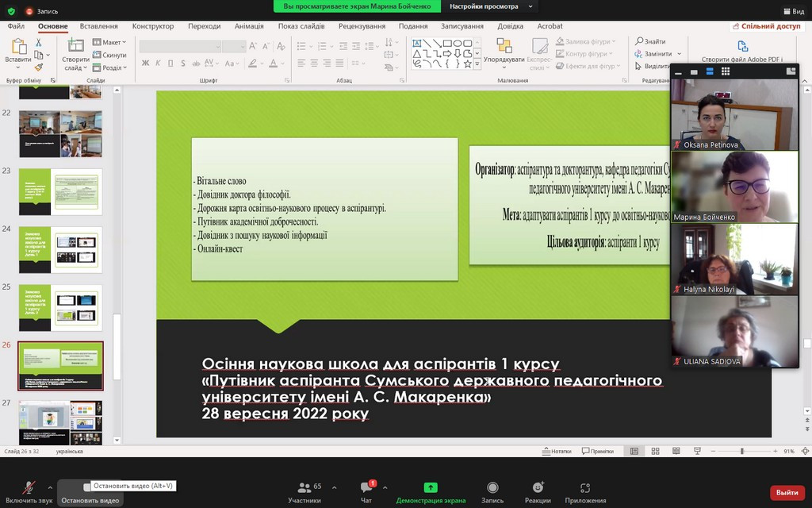Click Fit slide to window icon
812x508 pixels.
click(x=806, y=451)
